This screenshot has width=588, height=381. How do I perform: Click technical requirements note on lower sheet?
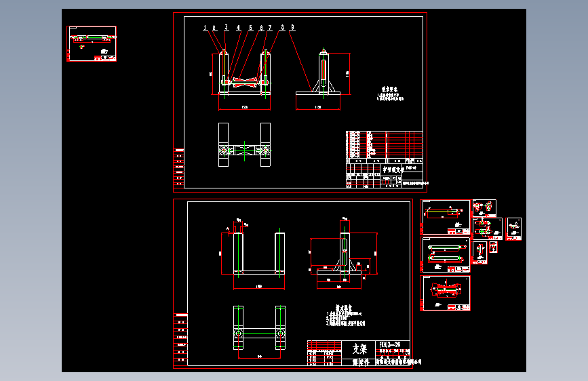[x=345, y=315]
